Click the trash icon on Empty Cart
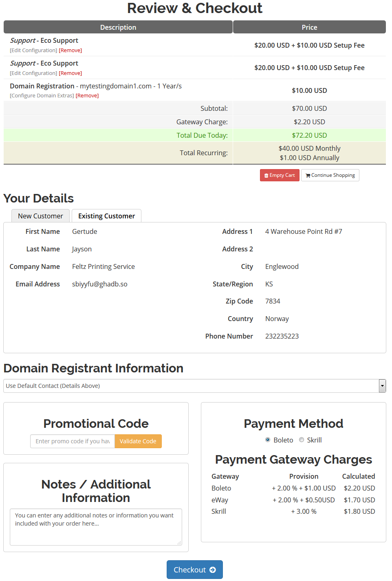This screenshot has height=581, width=392. pos(267,175)
